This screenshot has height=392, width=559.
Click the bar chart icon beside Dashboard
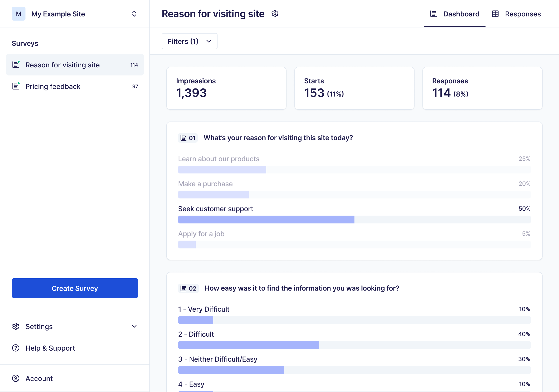pyautogui.click(x=433, y=14)
